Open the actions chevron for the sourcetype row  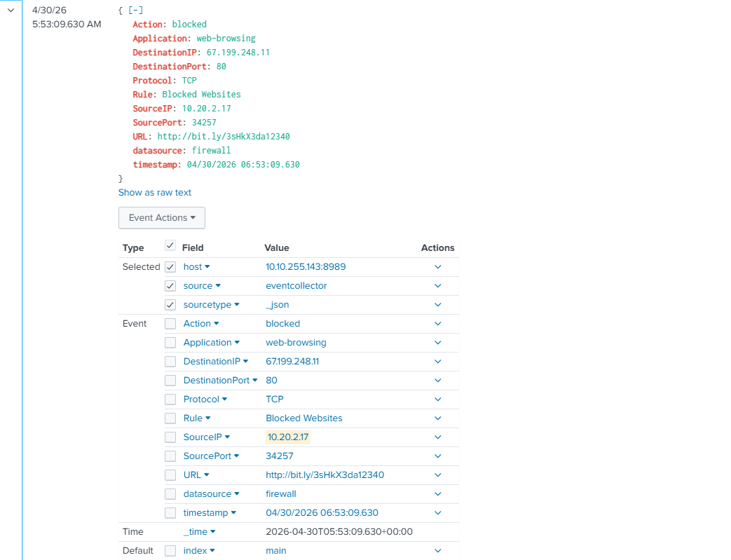[438, 305]
